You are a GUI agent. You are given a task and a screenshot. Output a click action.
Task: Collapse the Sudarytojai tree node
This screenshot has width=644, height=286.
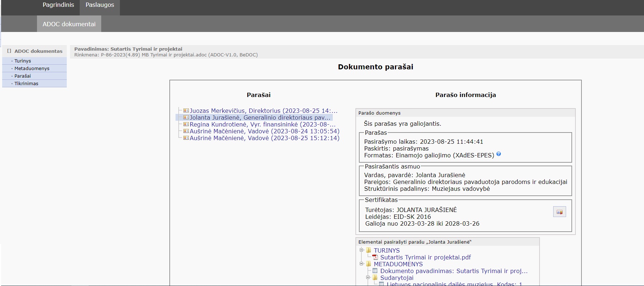[368, 277]
